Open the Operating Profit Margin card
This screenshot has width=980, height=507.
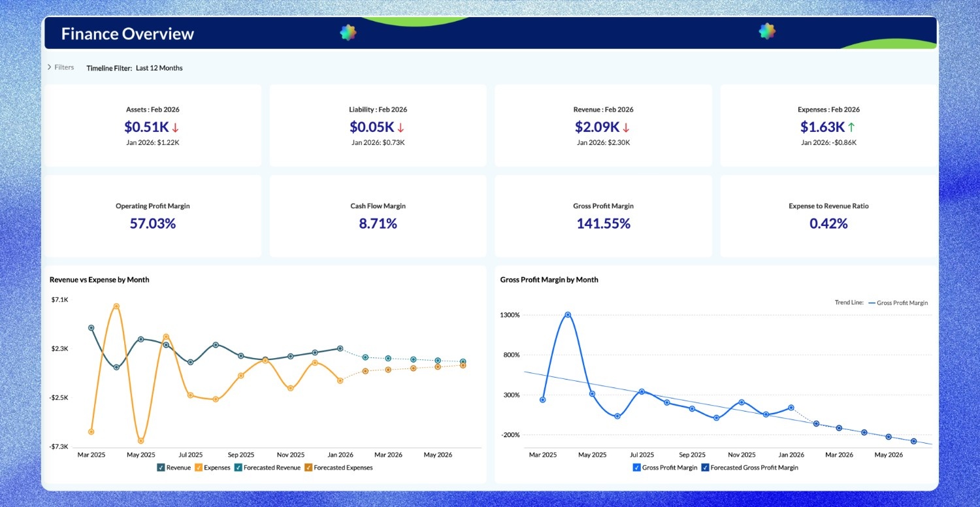[x=152, y=216]
